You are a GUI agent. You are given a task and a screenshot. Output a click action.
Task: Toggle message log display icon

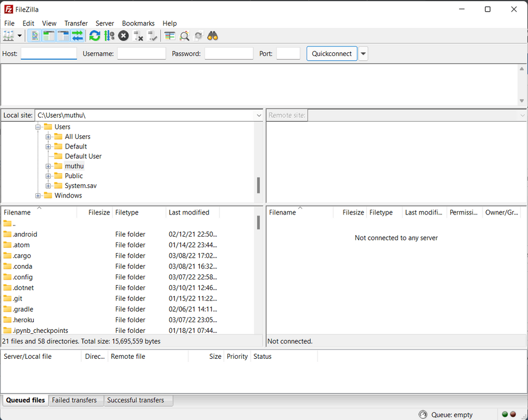point(34,36)
